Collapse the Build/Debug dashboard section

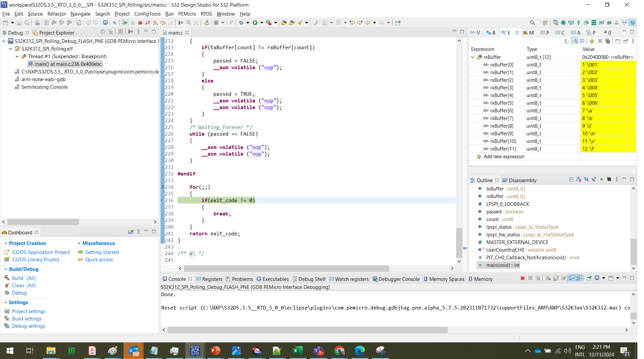(6, 270)
